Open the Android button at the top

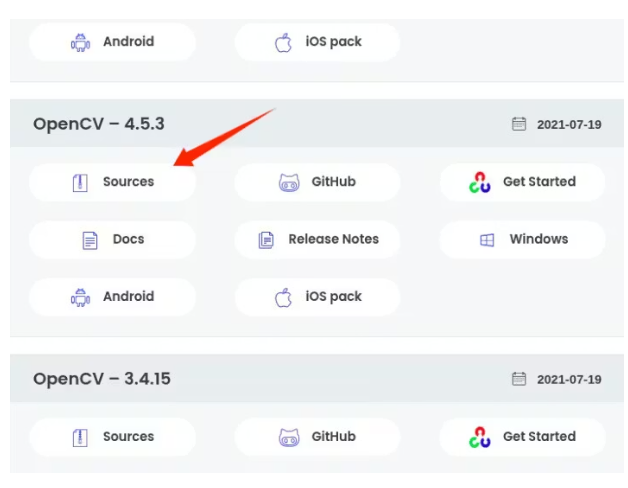pyautogui.click(x=112, y=42)
